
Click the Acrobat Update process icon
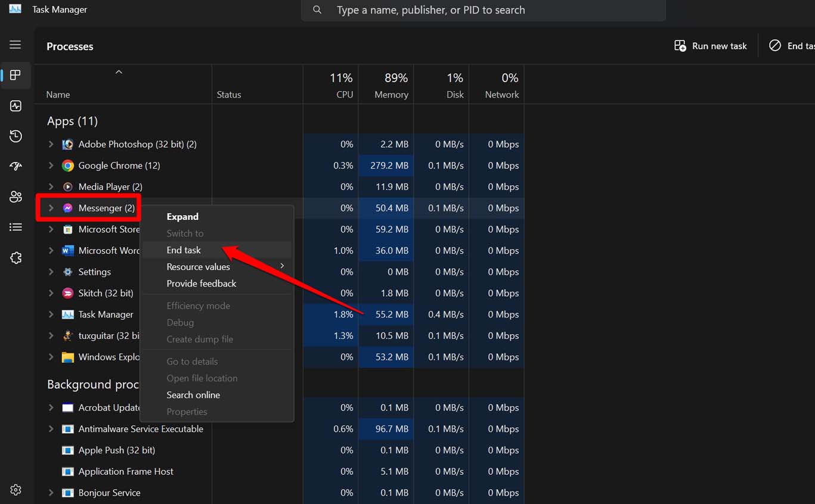pos(68,408)
